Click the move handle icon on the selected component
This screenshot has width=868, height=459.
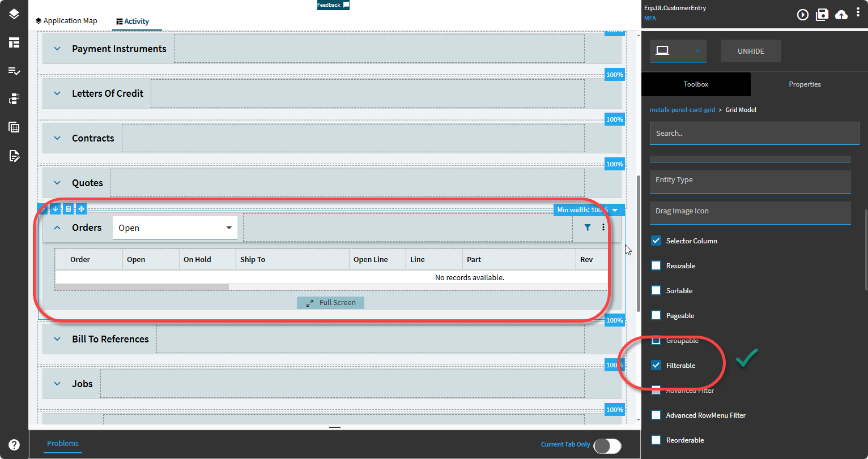(81, 209)
